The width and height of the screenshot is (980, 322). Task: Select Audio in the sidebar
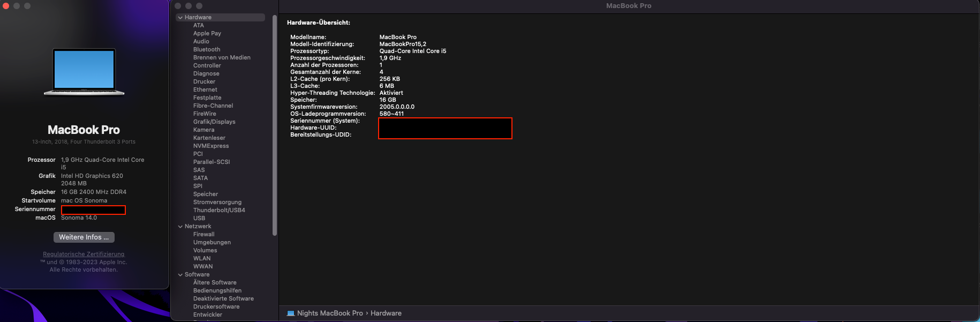pos(201,41)
